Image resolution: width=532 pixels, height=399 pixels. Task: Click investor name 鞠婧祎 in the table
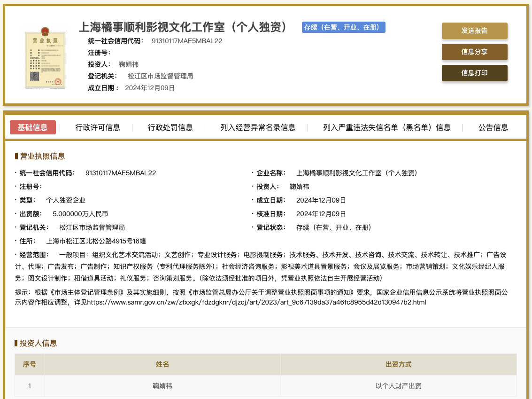coord(162,385)
